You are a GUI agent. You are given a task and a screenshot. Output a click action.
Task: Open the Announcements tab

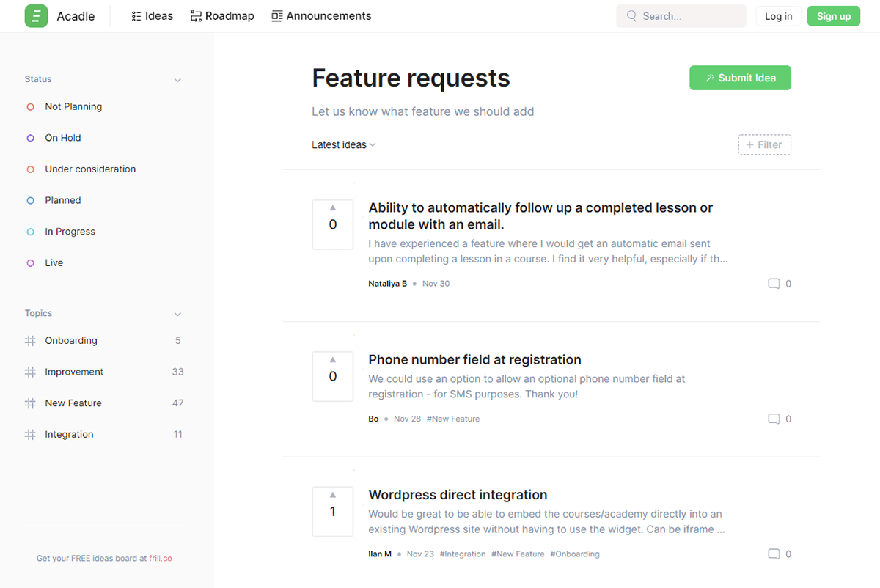tap(321, 16)
